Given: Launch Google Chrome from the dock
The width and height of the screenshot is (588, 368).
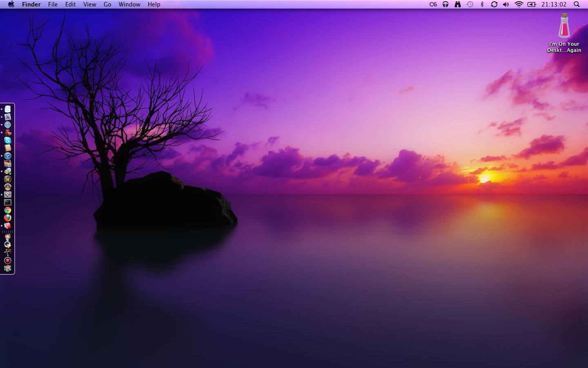Looking at the screenshot, I should click(x=8, y=210).
